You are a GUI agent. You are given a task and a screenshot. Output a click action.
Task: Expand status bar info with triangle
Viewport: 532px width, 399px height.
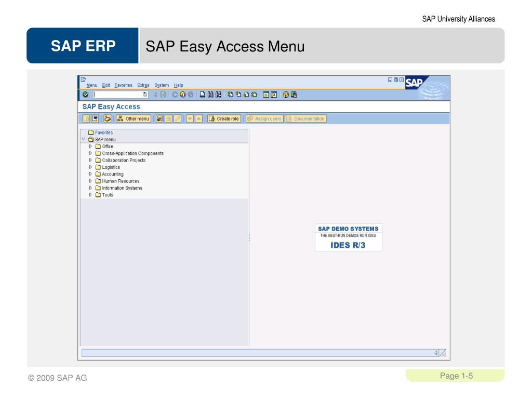[x=436, y=353]
